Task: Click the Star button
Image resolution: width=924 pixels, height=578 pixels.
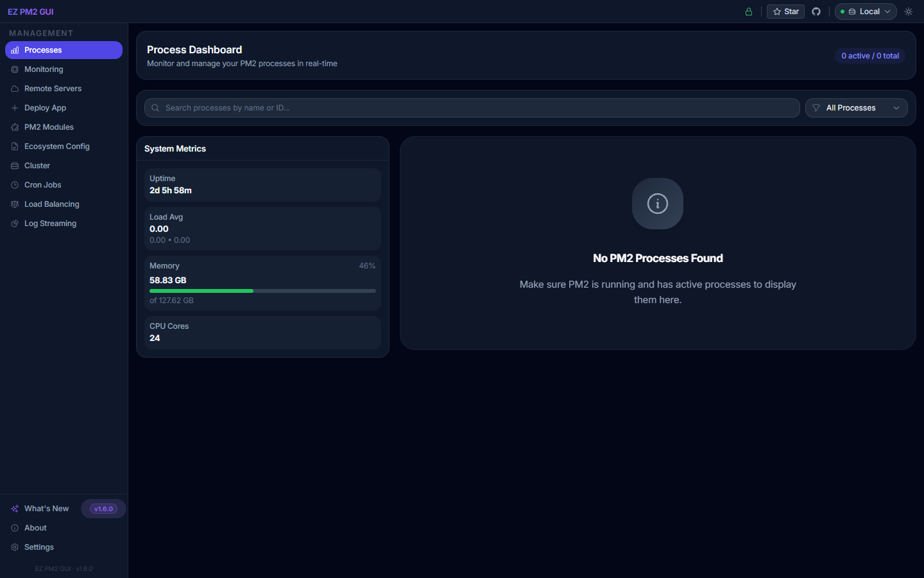Action: point(785,11)
